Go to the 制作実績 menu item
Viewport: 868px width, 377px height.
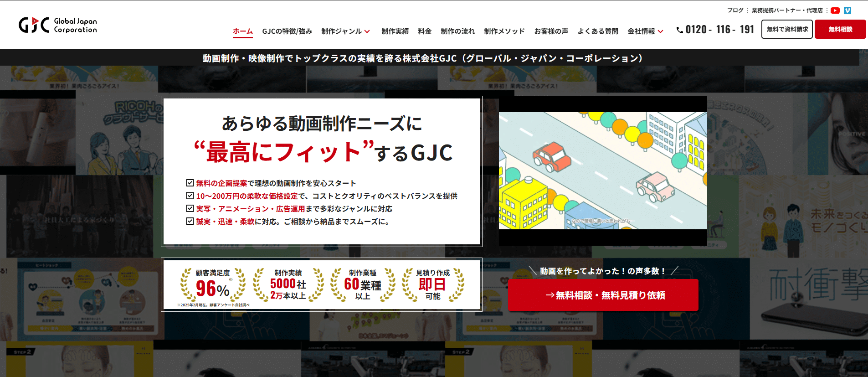coord(395,31)
